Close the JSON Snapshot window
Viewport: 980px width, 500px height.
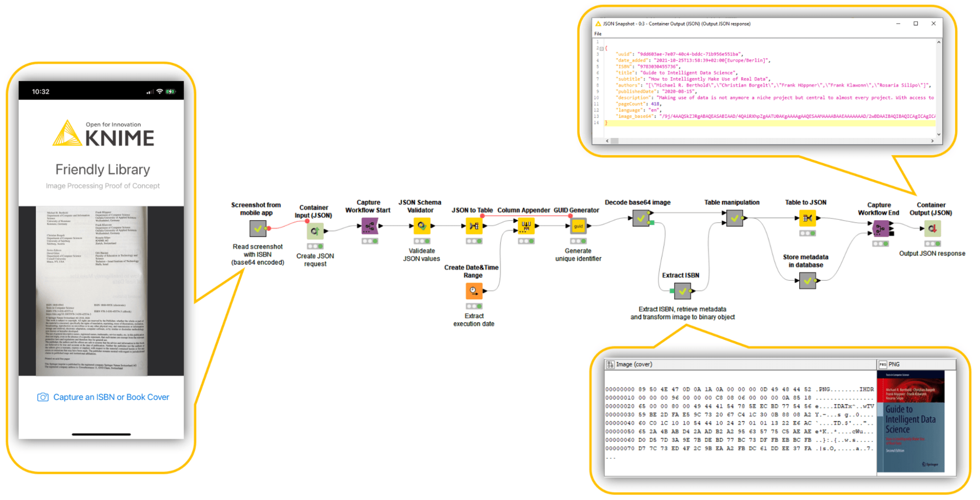coord(933,24)
